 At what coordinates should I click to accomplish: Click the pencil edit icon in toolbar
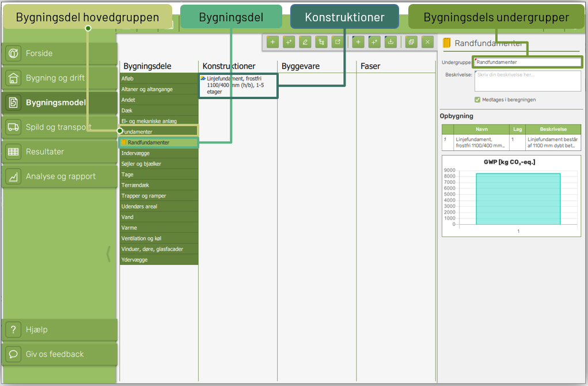(x=305, y=42)
